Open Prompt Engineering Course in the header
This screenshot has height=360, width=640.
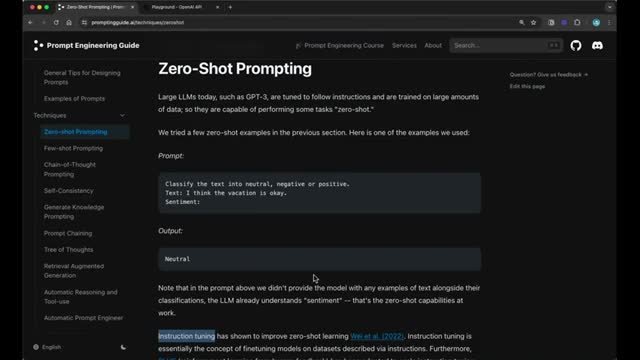tap(340, 45)
